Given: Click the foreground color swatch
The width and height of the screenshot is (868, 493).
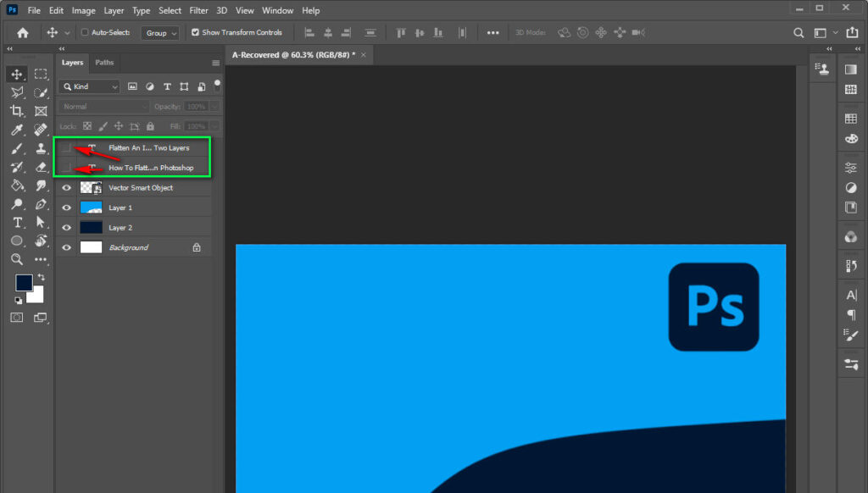Looking at the screenshot, I should pos(24,282).
